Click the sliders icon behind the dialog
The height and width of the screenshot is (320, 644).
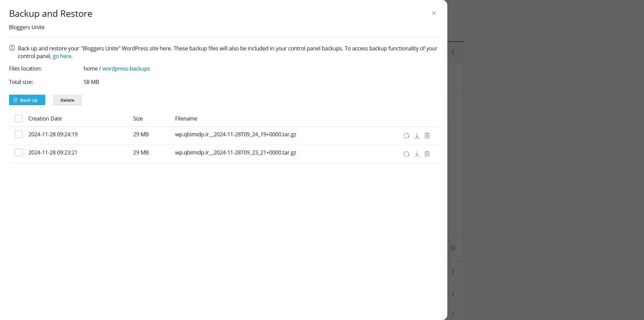click(453, 248)
